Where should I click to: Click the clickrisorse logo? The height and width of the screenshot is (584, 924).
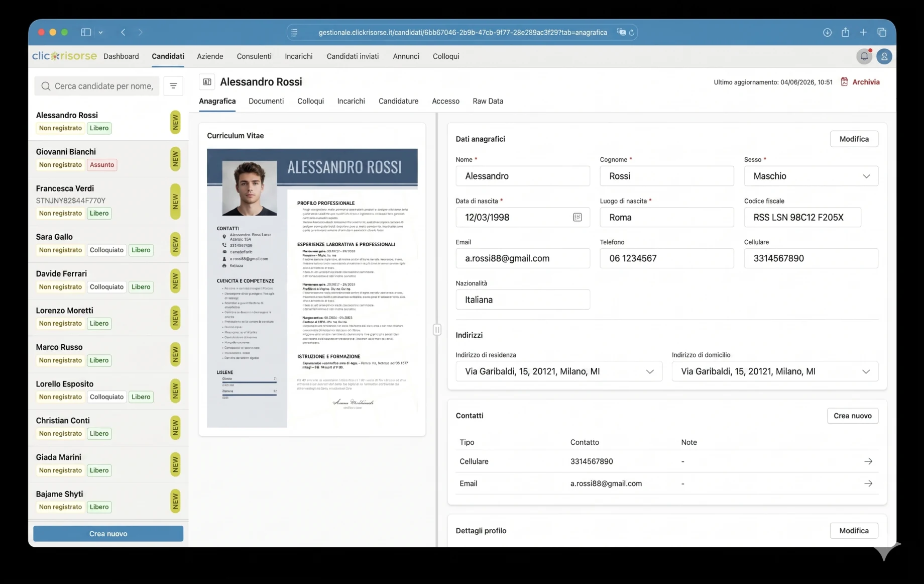coord(64,56)
